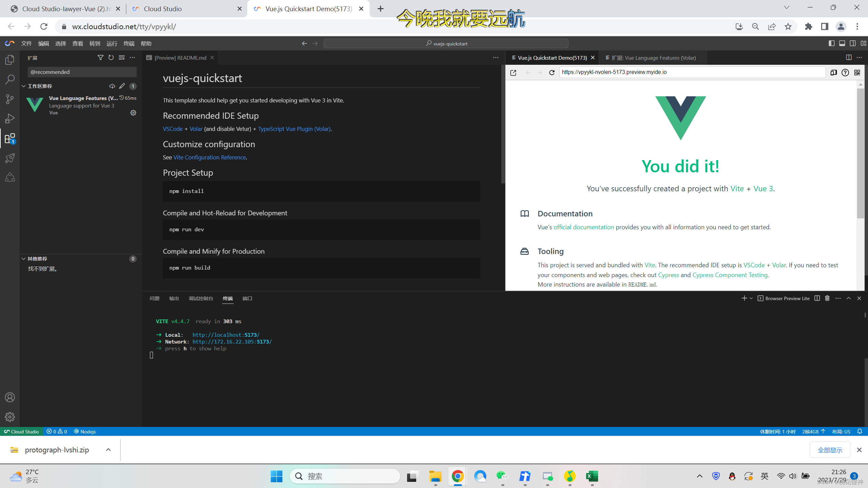Image resolution: width=868 pixels, height=488 pixels.
Task: Collapse the 其他推荐 section
Action: [24, 259]
